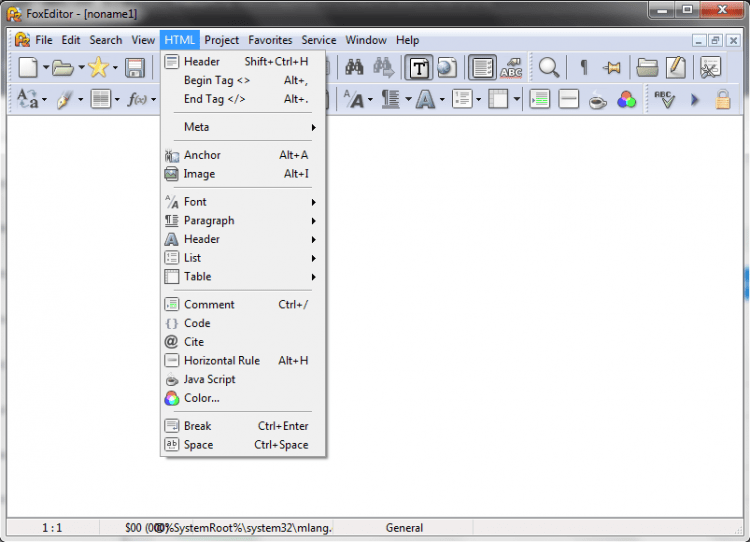This screenshot has height=542, width=750.
Task: Click the pushpin toolbar icon
Action: (612, 67)
